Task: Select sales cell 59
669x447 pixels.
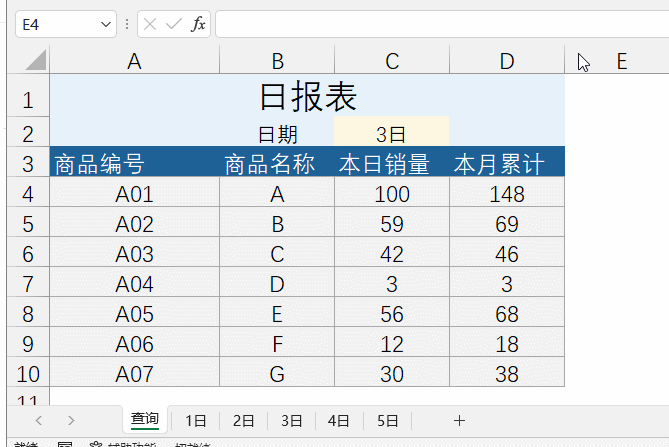Action: point(392,222)
